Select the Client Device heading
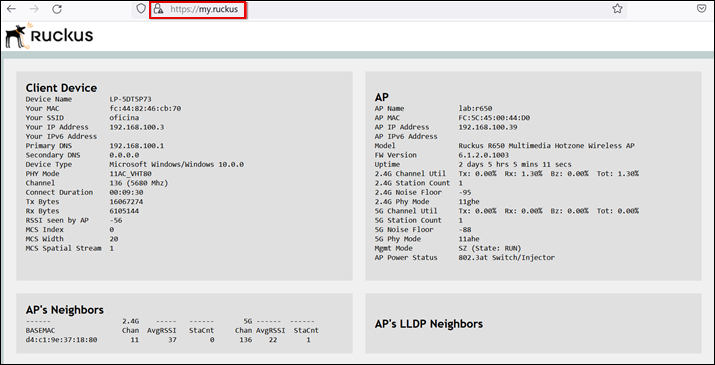The height and width of the screenshot is (365, 715). [61, 88]
